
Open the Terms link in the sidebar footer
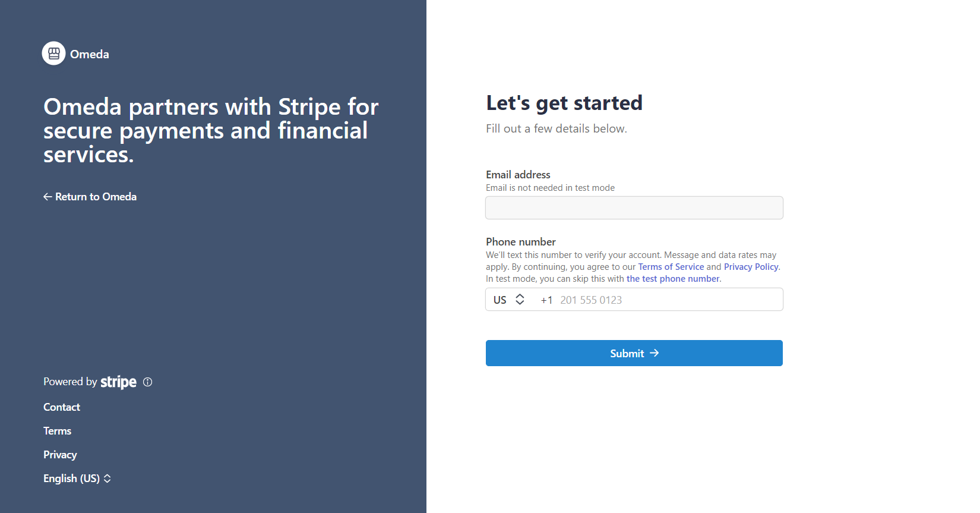[57, 431]
